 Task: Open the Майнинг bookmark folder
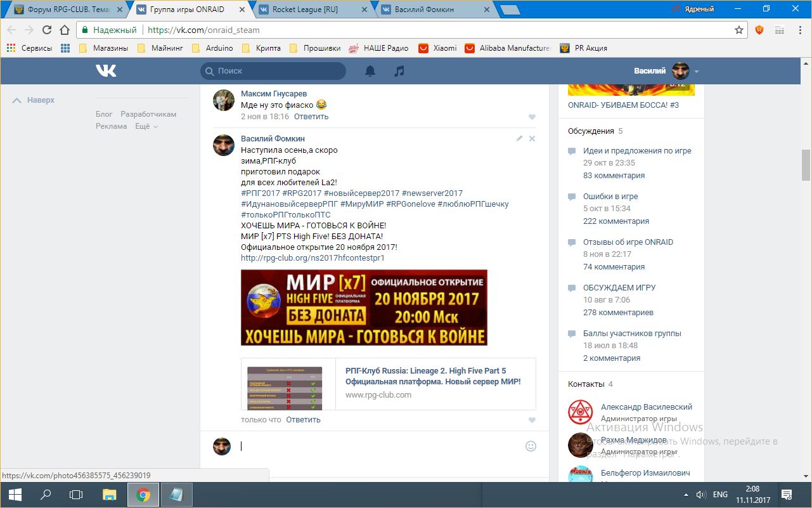160,48
